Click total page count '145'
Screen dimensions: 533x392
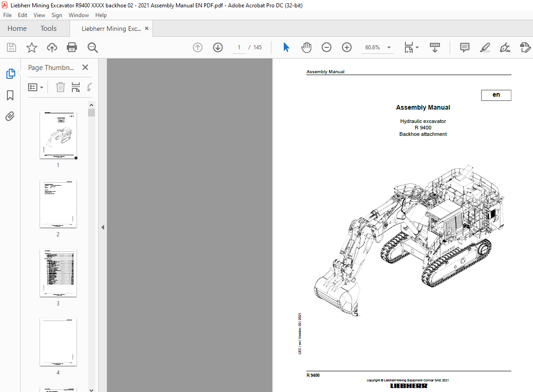point(258,47)
